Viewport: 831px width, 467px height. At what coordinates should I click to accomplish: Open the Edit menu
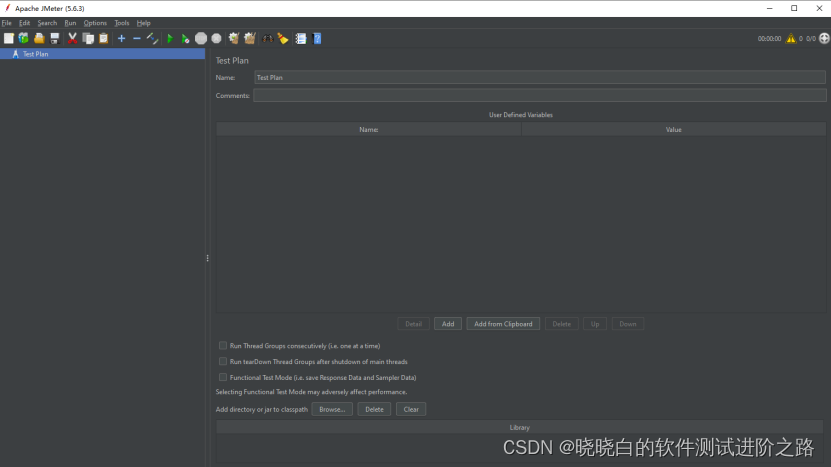click(24, 23)
